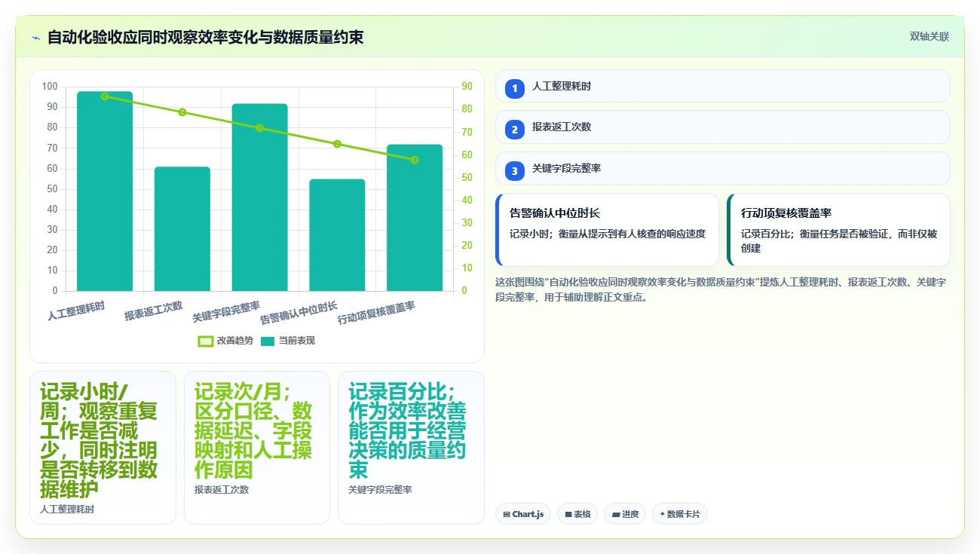Click the 记录次/月 data card

pyautogui.click(x=257, y=448)
